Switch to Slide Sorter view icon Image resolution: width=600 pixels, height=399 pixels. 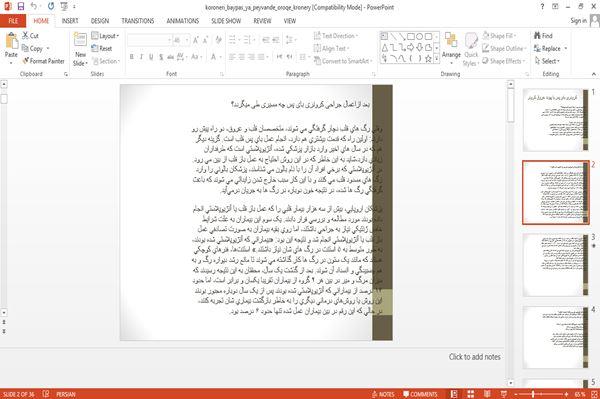click(x=470, y=394)
